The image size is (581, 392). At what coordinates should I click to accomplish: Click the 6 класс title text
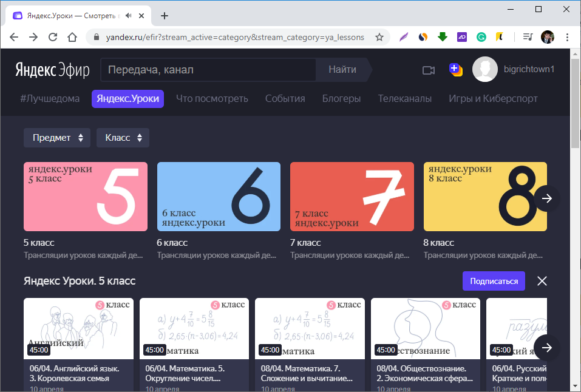(172, 243)
